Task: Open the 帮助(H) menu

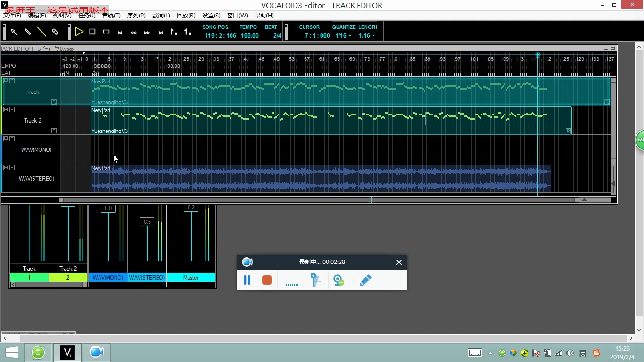Action: tap(264, 16)
